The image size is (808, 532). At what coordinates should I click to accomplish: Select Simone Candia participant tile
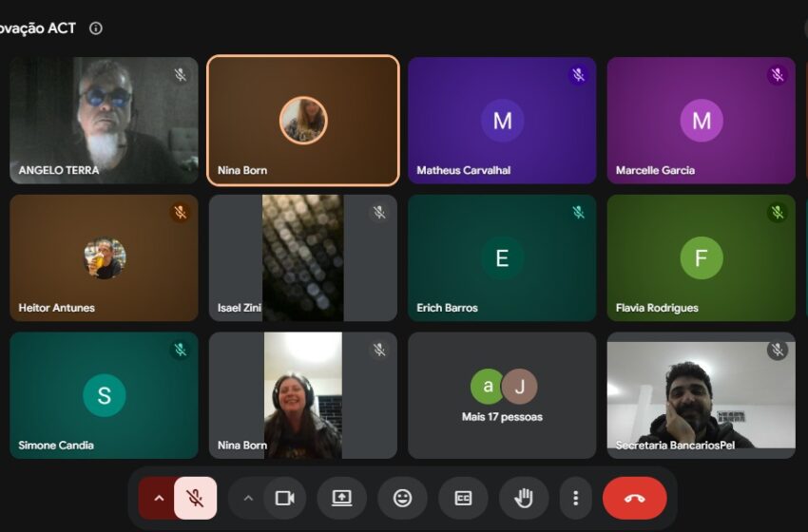[x=105, y=395]
